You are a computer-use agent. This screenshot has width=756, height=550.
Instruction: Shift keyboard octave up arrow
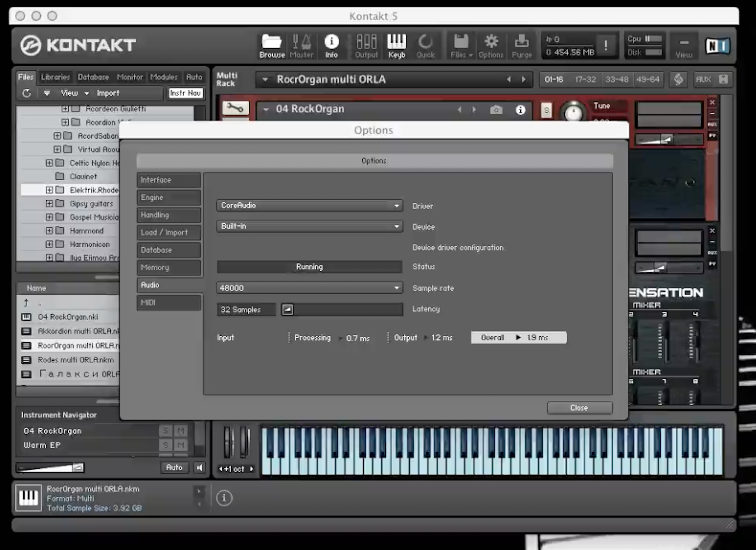252,469
